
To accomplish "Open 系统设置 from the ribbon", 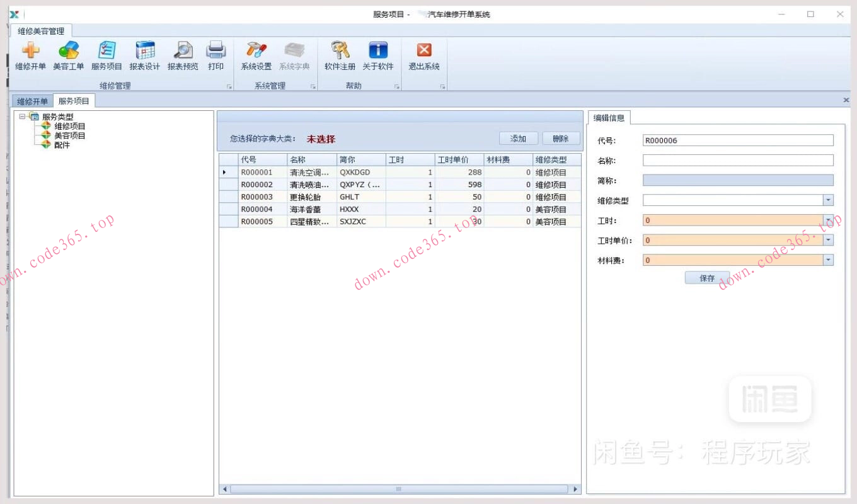I will tap(256, 56).
